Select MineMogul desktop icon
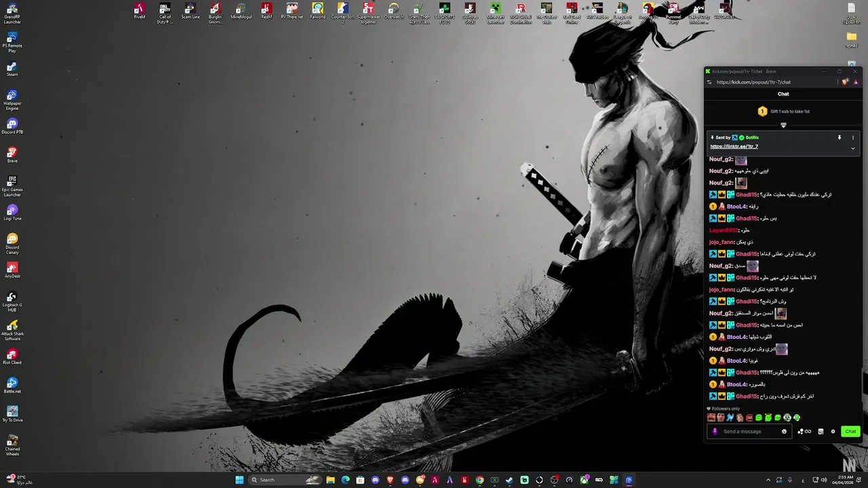This screenshot has width=868, height=488. 241,12
